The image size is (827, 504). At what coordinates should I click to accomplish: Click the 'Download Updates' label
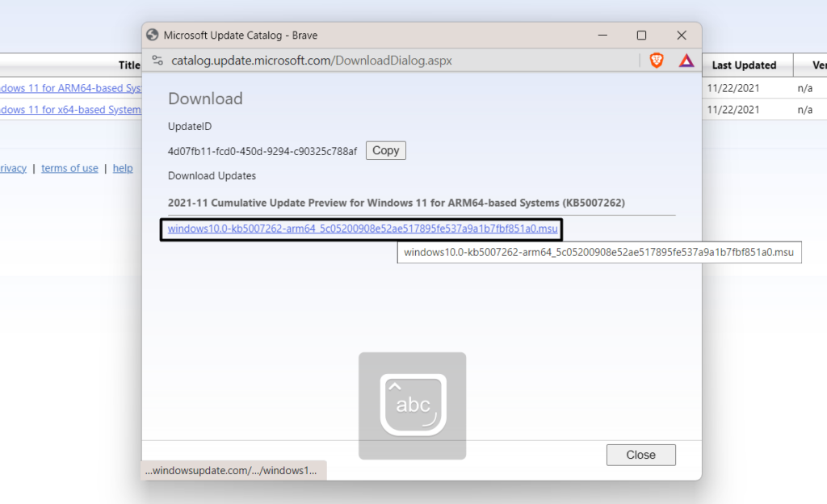212,176
